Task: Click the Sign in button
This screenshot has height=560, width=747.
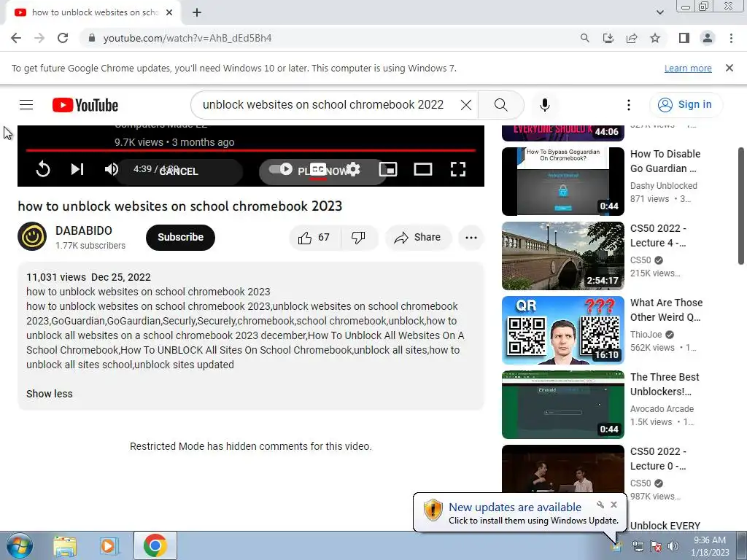Action: 685,105
